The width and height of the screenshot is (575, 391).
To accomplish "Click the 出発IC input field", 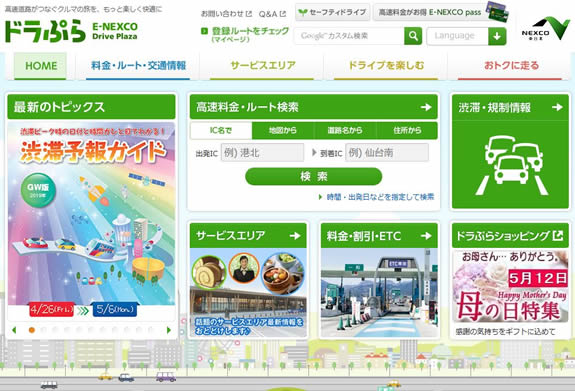I will point(262,153).
